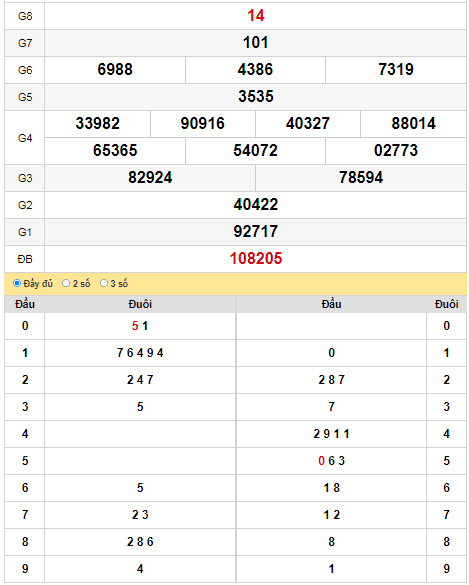Click the tail values "2 3" for head 7
Screen dimensions: 469x585
(140, 514)
